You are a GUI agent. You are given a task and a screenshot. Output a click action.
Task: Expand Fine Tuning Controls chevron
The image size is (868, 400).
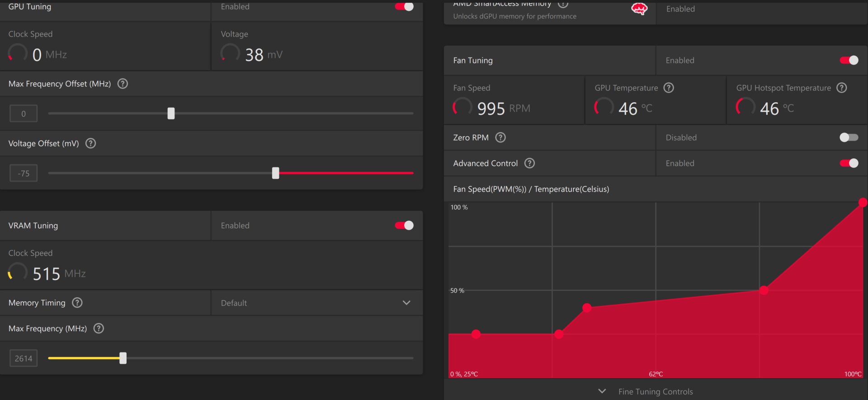click(602, 391)
